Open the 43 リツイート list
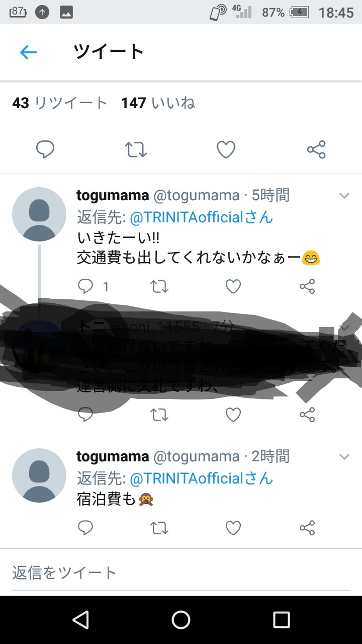Screen dimensions: 362x644 (60, 103)
